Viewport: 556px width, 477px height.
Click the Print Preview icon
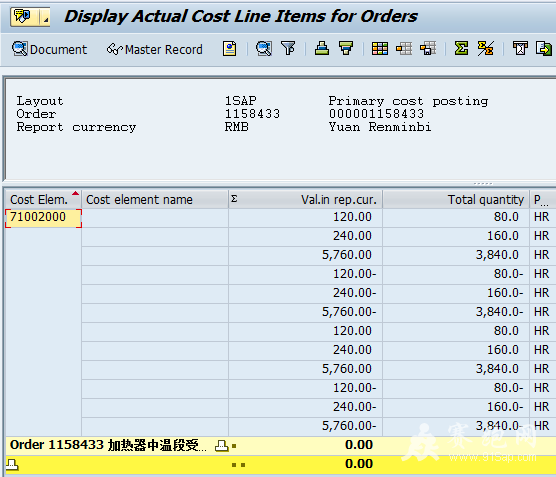[520, 49]
